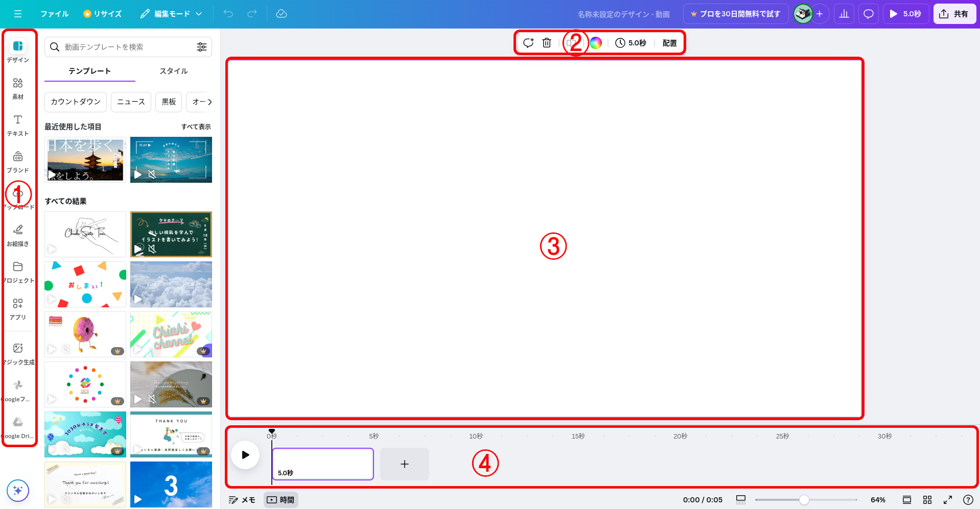Viewport: 980px width, 509px height.
Task: Click the trash icon to delete page
Action: pyautogui.click(x=547, y=43)
